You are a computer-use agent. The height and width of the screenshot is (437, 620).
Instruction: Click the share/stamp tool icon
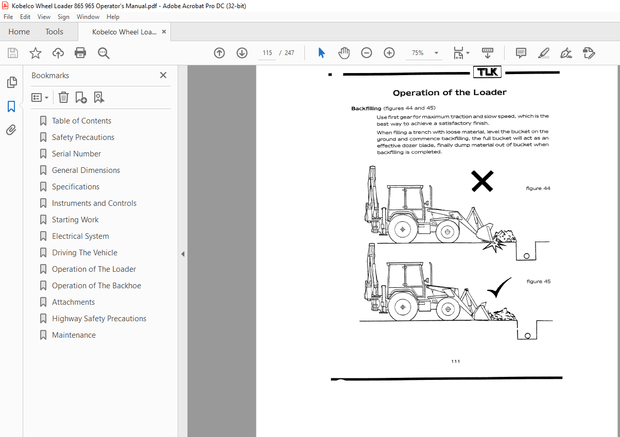click(x=589, y=53)
